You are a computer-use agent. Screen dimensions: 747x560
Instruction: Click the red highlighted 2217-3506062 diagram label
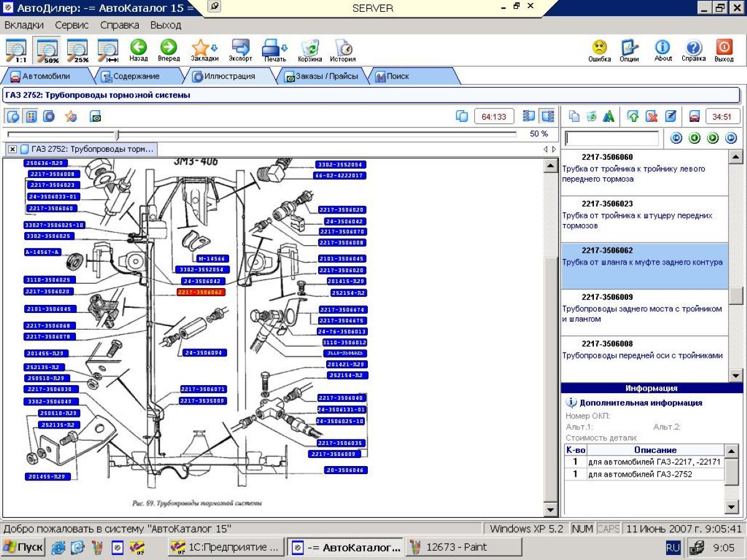[200, 292]
